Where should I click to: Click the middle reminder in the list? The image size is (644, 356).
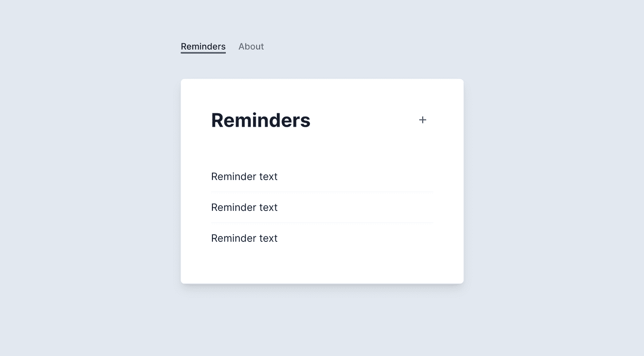pyautogui.click(x=244, y=207)
